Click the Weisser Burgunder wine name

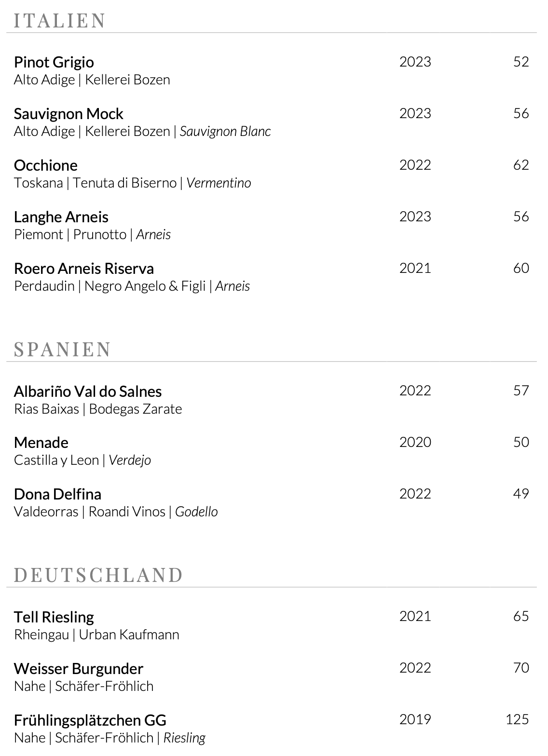(x=78, y=669)
